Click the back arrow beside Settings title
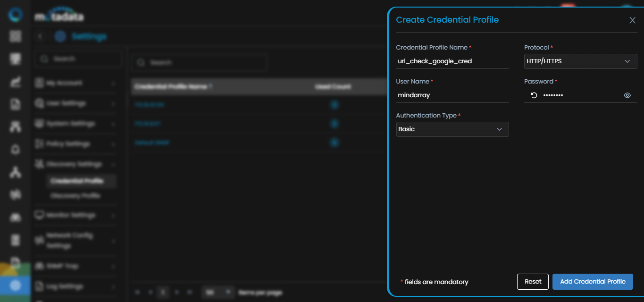Image resolution: width=644 pixels, height=302 pixels. 41,36
